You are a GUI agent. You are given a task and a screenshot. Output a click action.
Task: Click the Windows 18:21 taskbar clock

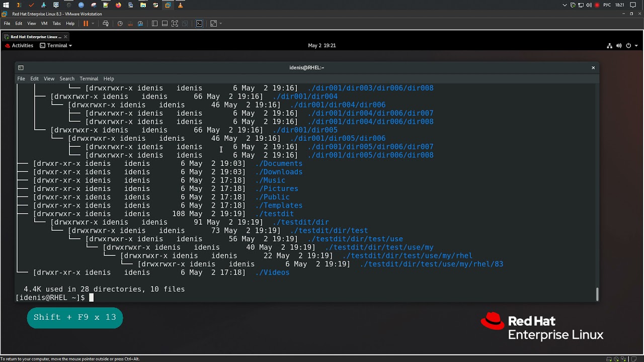pos(619,5)
